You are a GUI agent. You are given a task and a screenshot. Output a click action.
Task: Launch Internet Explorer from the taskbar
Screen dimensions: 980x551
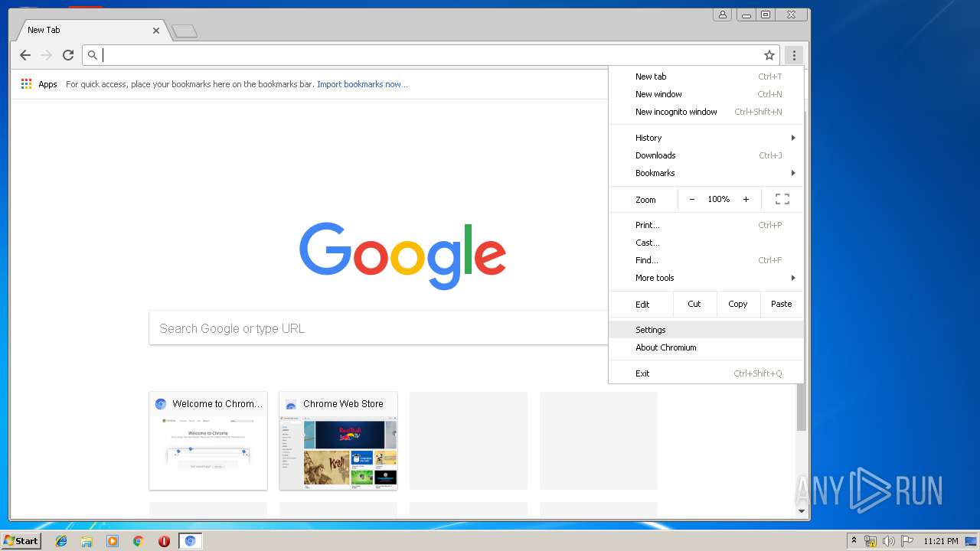[x=61, y=541]
